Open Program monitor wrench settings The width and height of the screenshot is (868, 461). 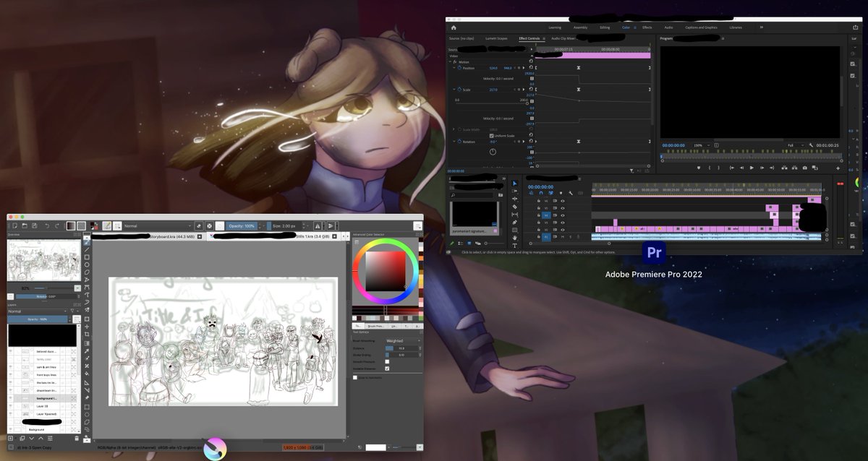(x=811, y=145)
